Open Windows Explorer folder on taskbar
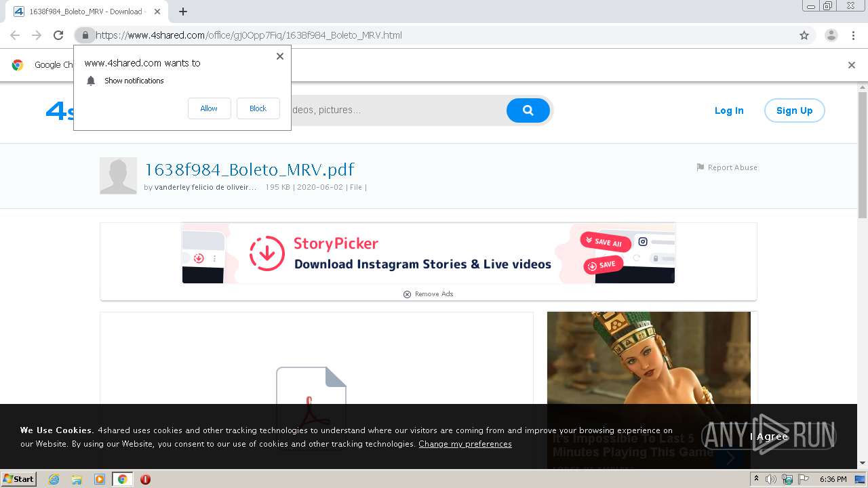The height and width of the screenshot is (488, 868). coord(77,479)
